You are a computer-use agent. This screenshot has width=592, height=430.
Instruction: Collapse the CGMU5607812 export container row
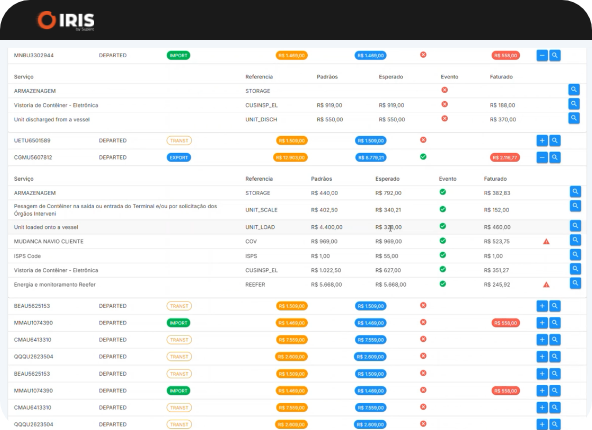coord(542,157)
